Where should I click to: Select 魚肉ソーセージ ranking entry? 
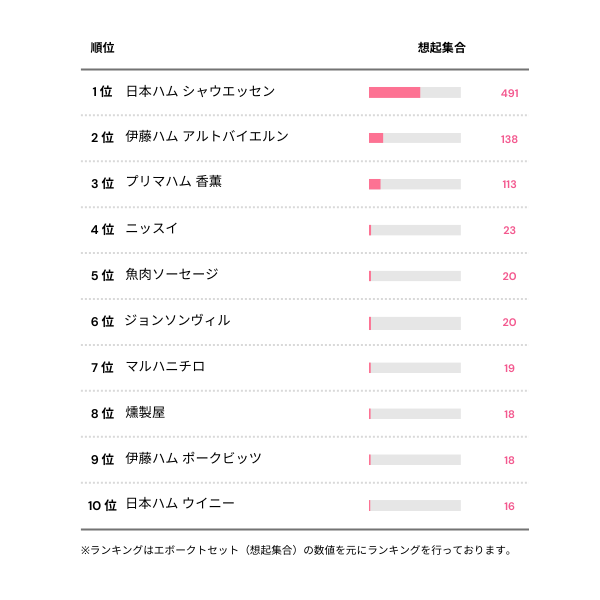click(x=172, y=275)
